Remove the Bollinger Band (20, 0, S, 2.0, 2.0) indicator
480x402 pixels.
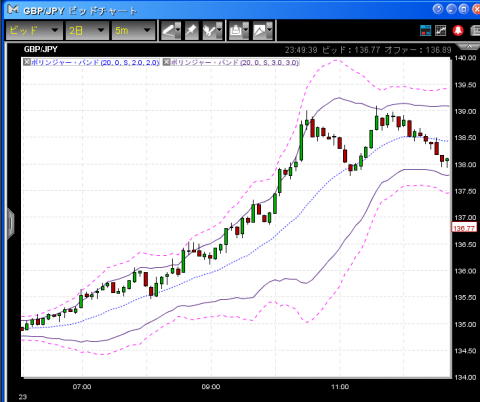(x=27, y=62)
